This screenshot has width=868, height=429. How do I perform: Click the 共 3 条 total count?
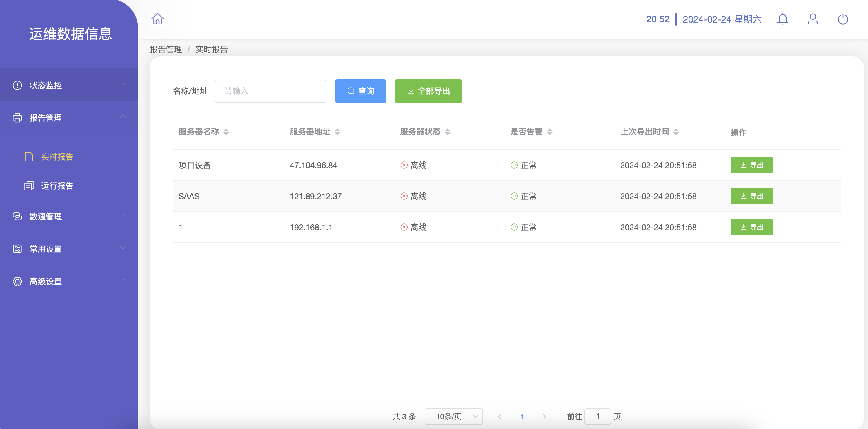(x=404, y=417)
